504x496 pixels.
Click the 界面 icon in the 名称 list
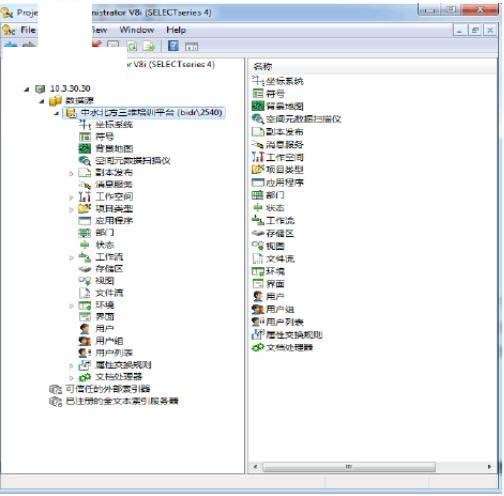258,284
